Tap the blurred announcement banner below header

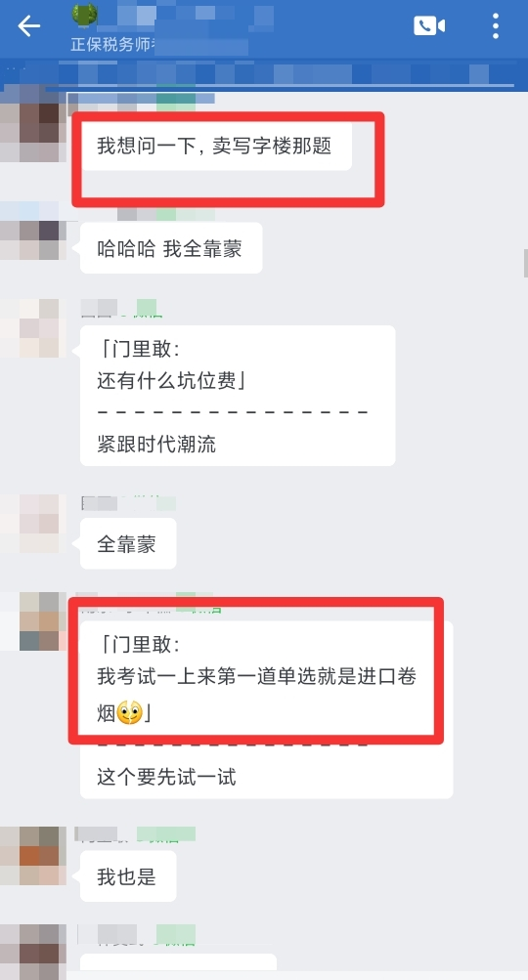264,74
